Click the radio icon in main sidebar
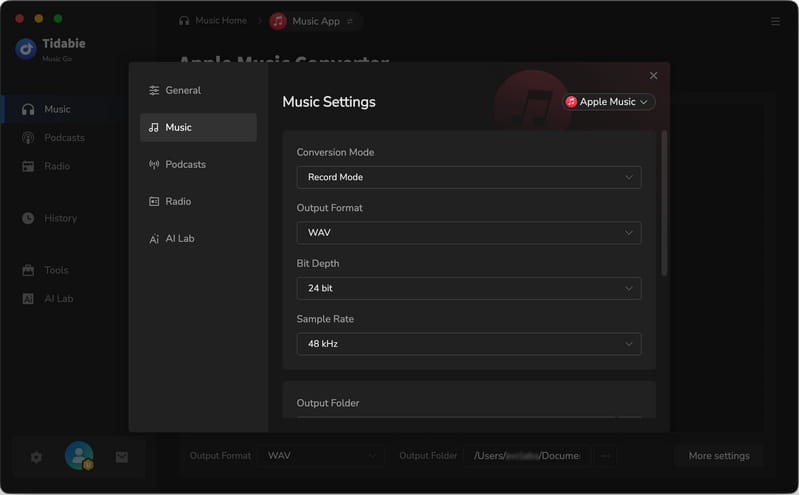Image resolution: width=799 pixels, height=495 pixels. tap(28, 166)
